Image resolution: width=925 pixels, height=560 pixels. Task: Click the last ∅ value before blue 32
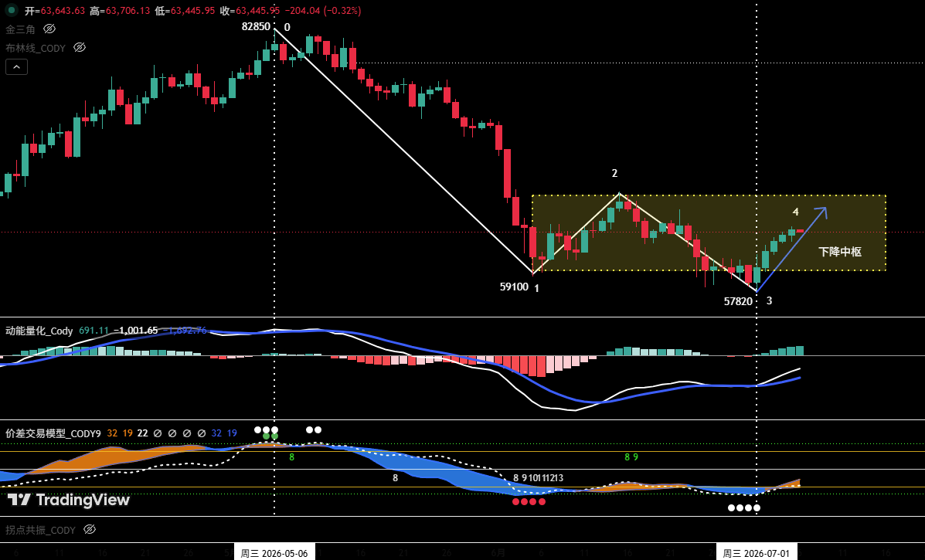click(x=201, y=433)
